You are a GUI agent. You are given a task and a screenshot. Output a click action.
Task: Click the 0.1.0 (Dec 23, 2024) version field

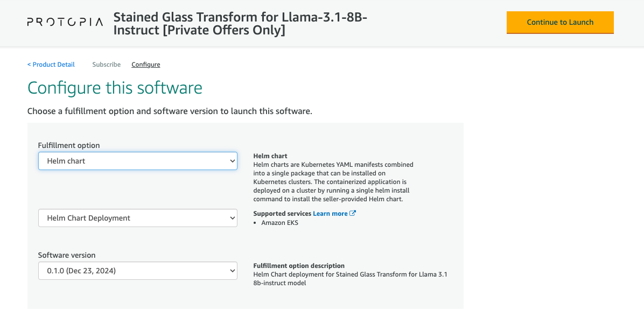click(x=108, y=271)
